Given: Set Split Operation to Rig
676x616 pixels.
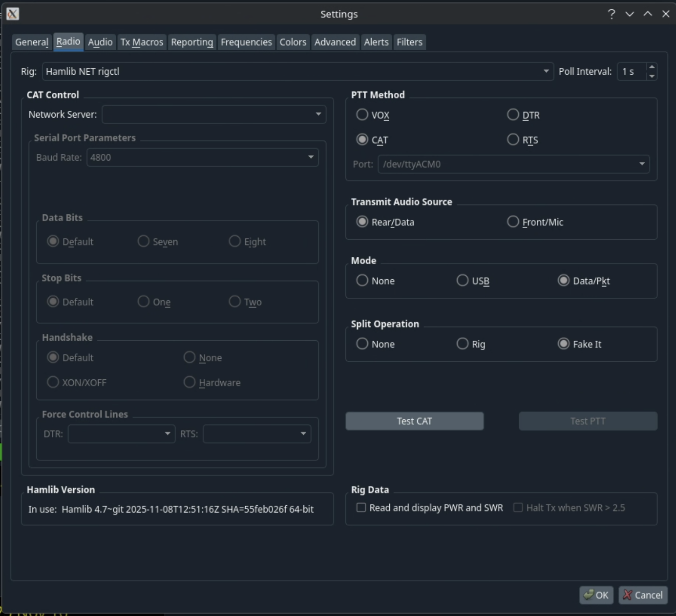Looking at the screenshot, I should point(462,344).
